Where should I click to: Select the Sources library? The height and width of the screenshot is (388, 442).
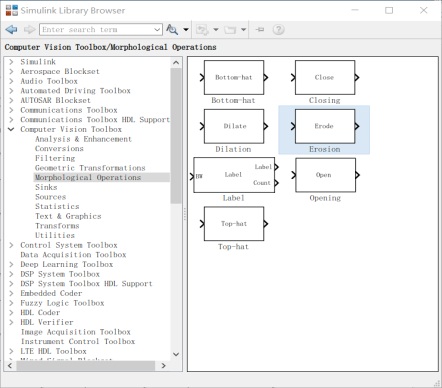coord(50,197)
